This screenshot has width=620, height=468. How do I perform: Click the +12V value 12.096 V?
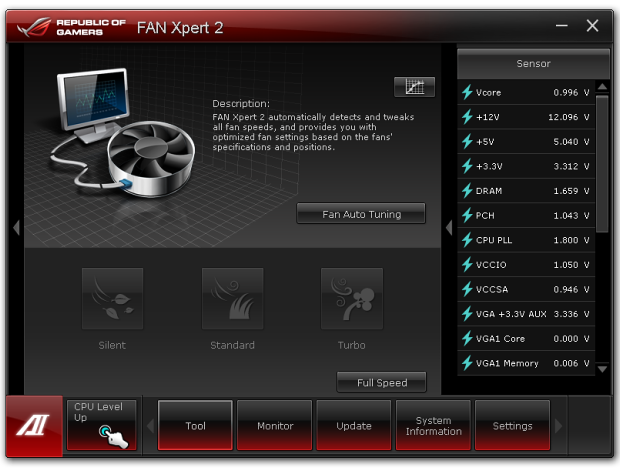pyautogui.click(x=569, y=117)
